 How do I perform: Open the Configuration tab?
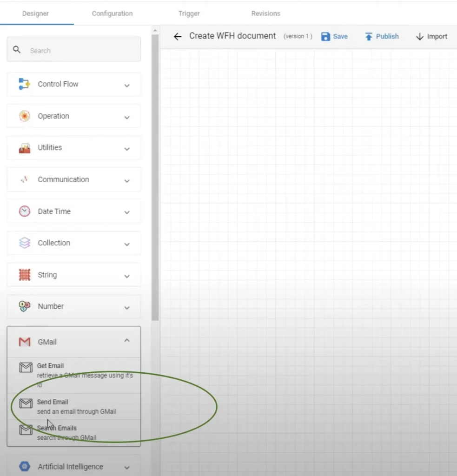(x=113, y=13)
